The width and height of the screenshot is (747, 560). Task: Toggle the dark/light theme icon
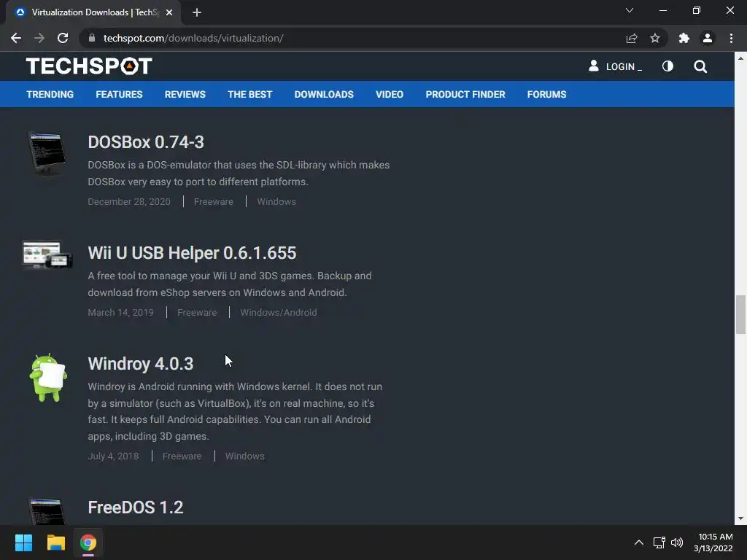[x=667, y=66]
